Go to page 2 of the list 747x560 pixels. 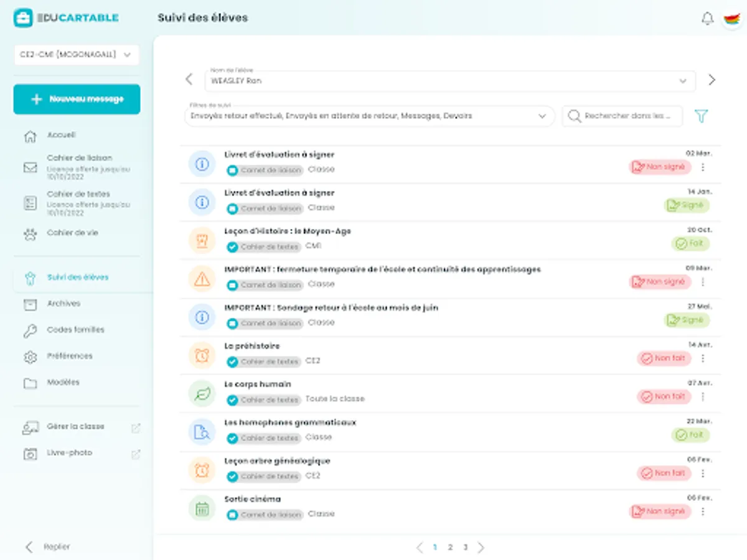point(450,548)
